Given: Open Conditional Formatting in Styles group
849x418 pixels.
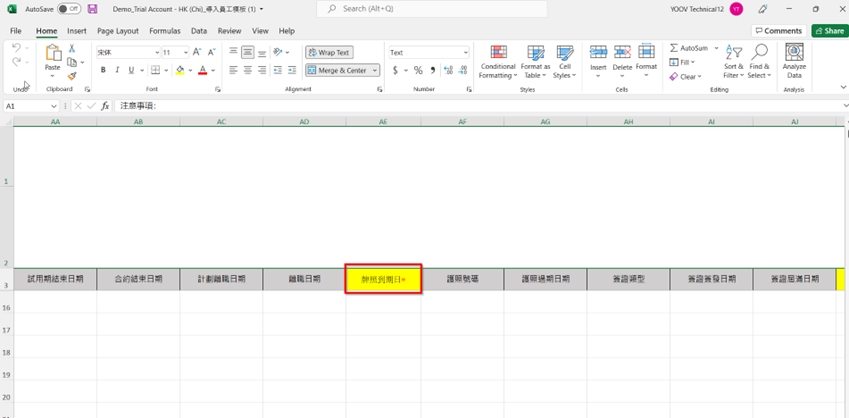Looking at the screenshot, I should pyautogui.click(x=498, y=61).
